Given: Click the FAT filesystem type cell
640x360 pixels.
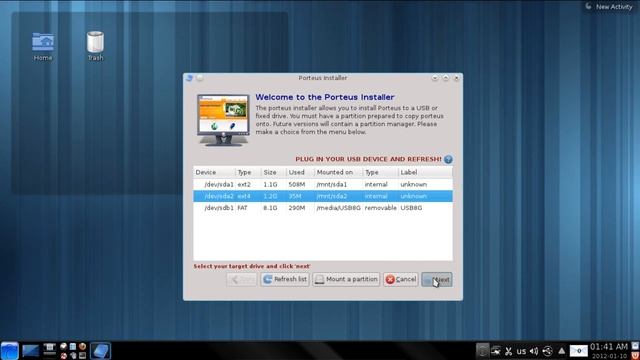Looking at the screenshot, I should pyautogui.click(x=242, y=208).
